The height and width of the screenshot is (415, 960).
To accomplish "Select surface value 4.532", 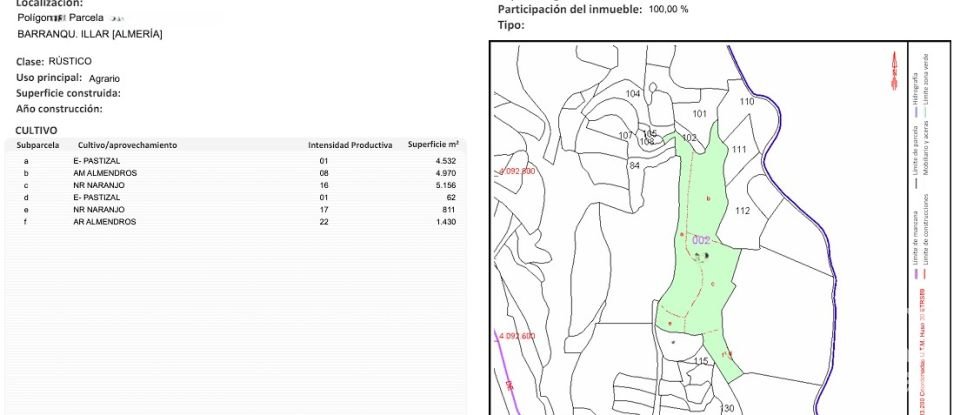I will pyautogui.click(x=445, y=161).
